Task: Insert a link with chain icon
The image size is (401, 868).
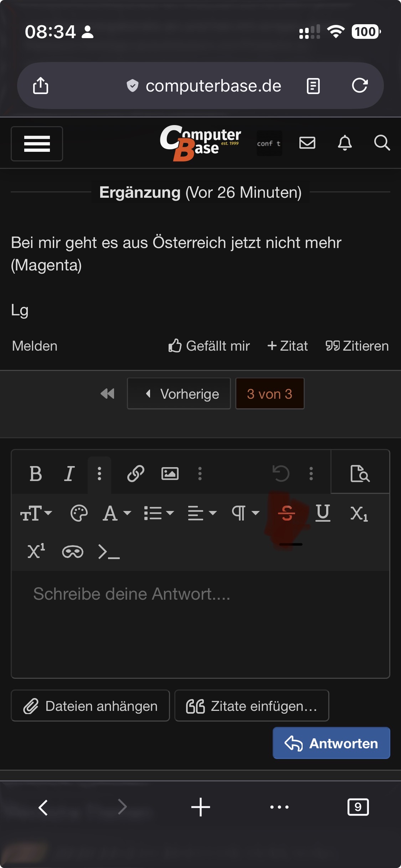Action: pos(136,474)
